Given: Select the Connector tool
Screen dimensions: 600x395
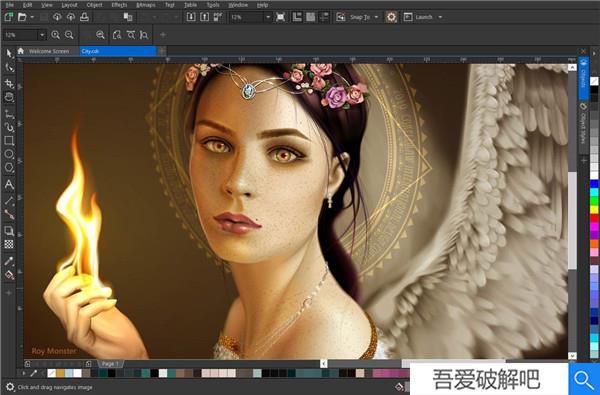Looking at the screenshot, I should 9,214.
